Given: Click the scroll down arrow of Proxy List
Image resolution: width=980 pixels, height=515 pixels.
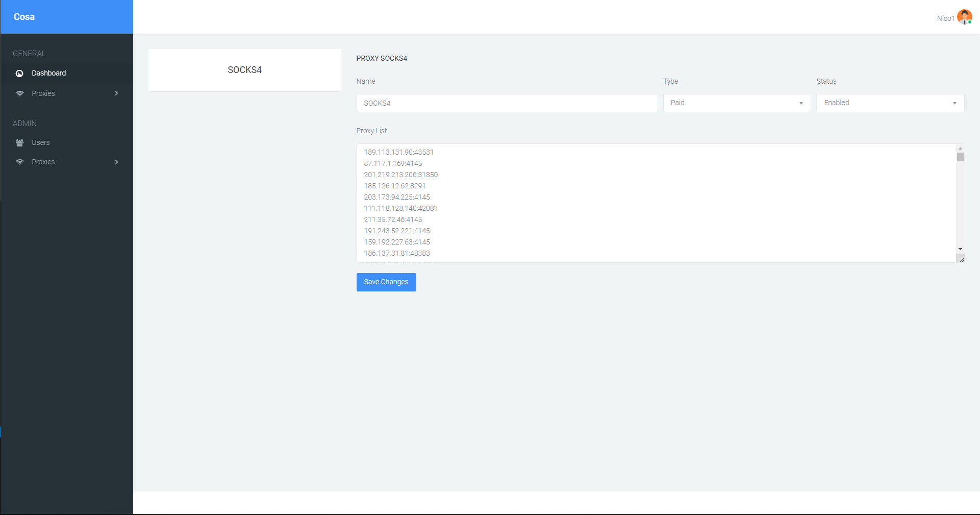Looking at the screenshot, I should point(960,249).
